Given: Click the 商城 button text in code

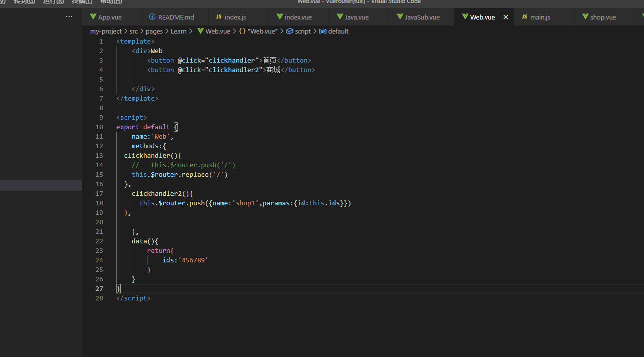Looking at the screenshot, I should point(273,70).
